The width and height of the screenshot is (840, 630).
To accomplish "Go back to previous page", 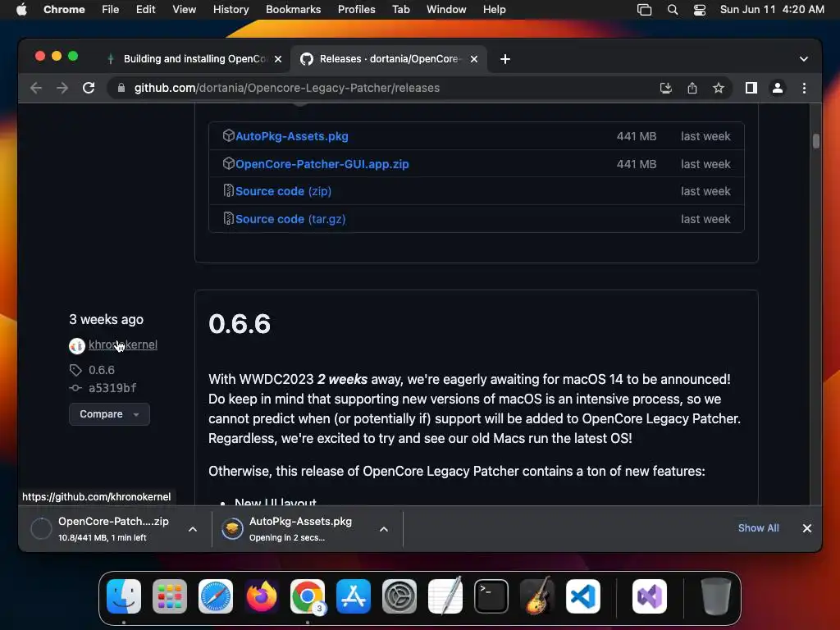I will point(36,88).
